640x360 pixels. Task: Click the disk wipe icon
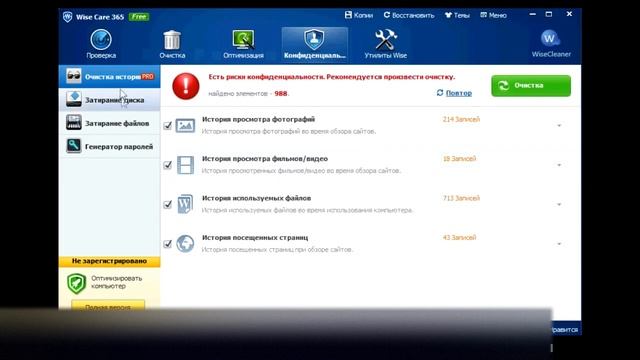(x=74, y=99)
